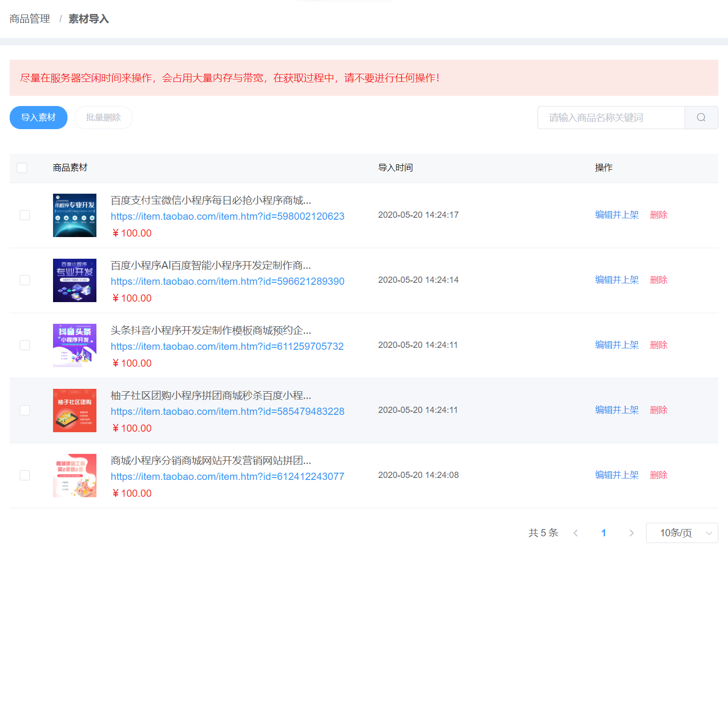
Task: Click the search magnifier icon button
Action: click(701, 118)
